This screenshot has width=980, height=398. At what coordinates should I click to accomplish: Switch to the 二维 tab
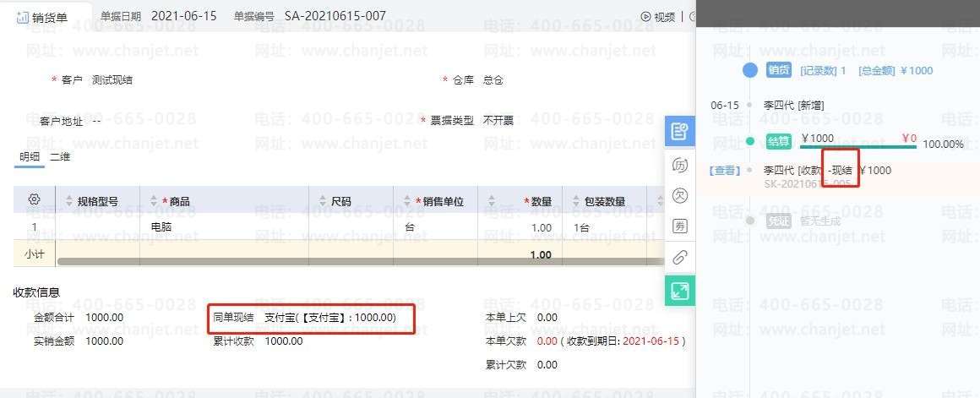coord(60,157)
